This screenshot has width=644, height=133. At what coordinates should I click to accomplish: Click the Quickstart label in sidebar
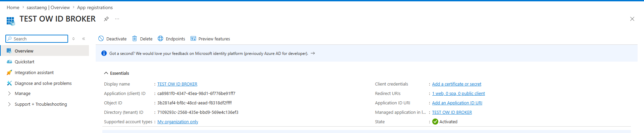pyautogui.click(x=24, y=62)
